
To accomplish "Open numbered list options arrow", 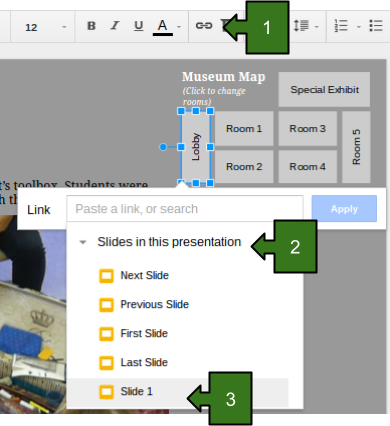I will point(359,27).
